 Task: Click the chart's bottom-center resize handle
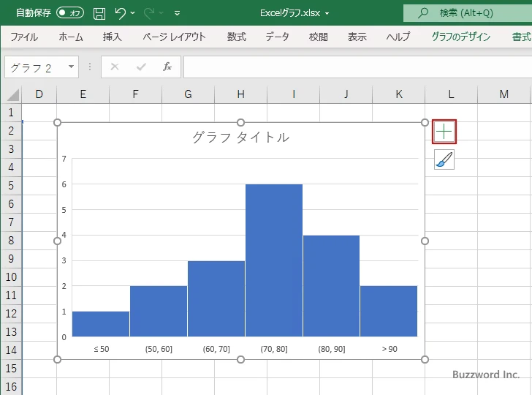click(x=240, y=359)
